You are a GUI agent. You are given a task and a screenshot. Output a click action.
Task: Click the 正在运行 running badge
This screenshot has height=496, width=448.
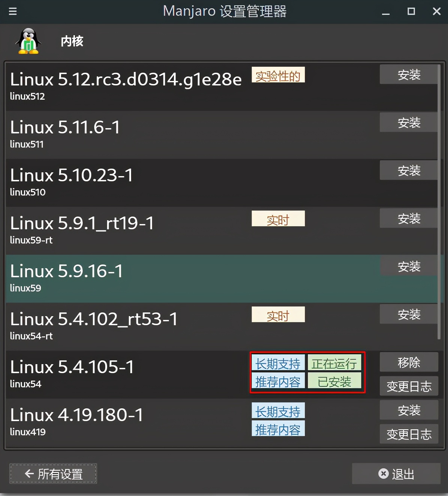coord(334,363)
